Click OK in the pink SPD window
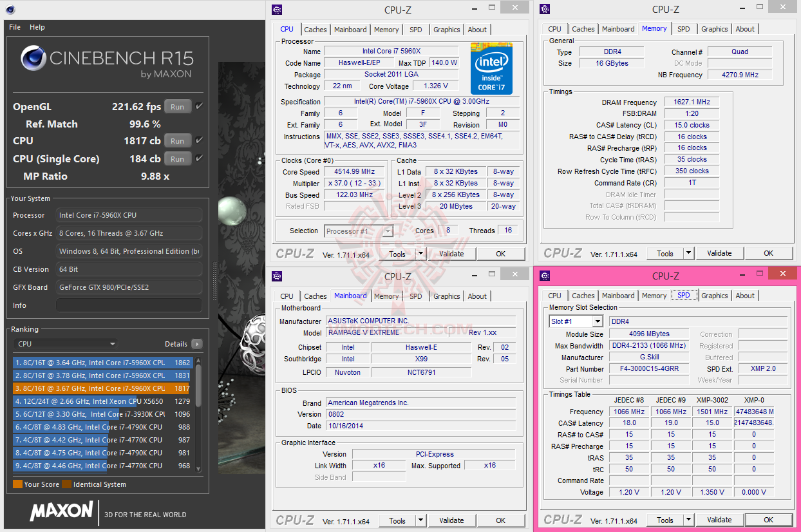801x532 pixels. point(768,520)
